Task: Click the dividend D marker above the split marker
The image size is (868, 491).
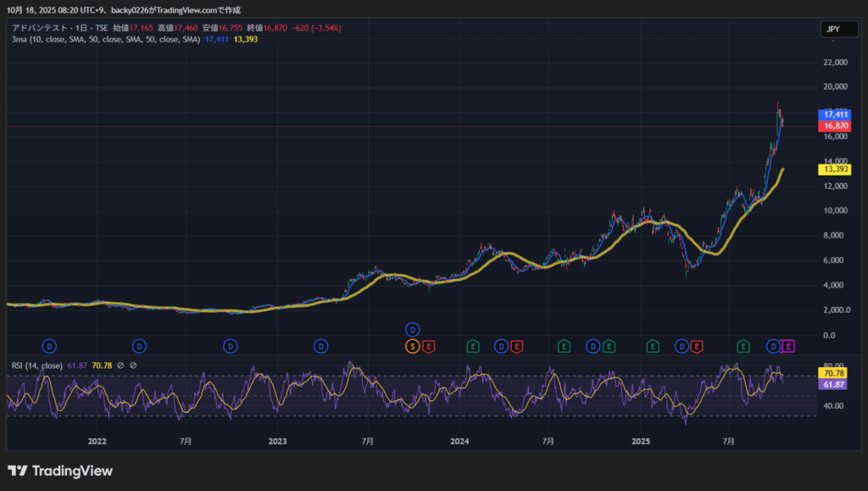Action: point(413,329)
